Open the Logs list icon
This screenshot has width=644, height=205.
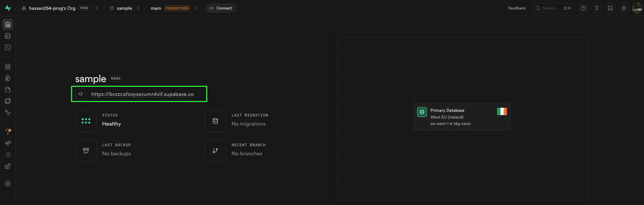8,155
